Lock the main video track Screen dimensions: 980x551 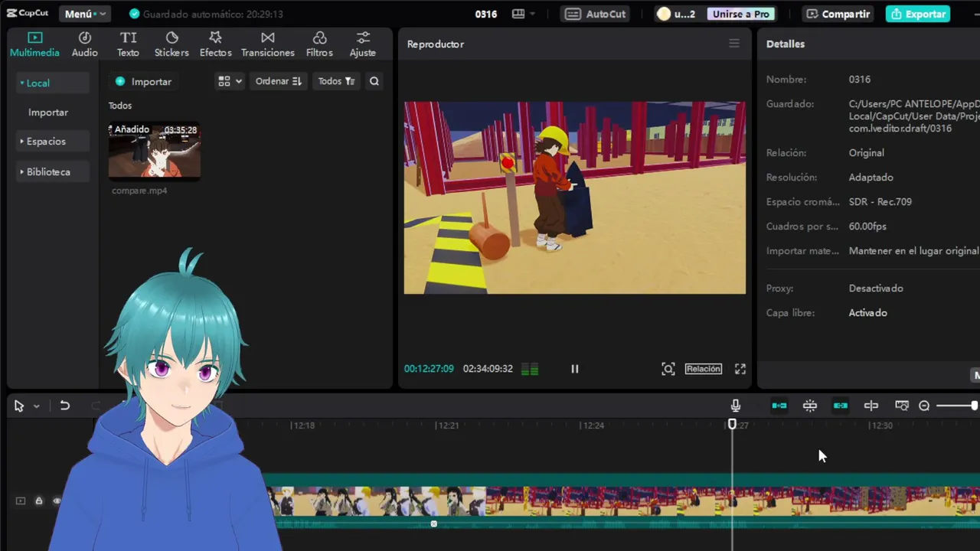[x=38, y=500]
